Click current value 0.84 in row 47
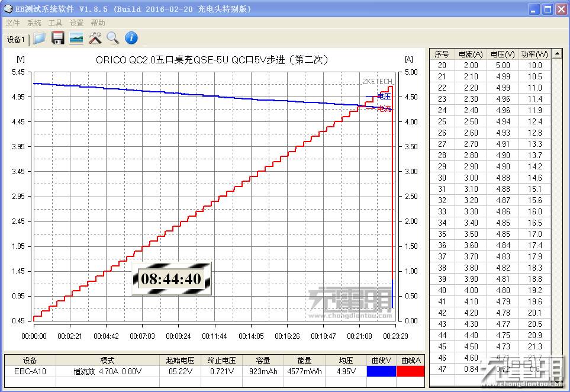Screen dimensions: 570x392 pos(471,369)
